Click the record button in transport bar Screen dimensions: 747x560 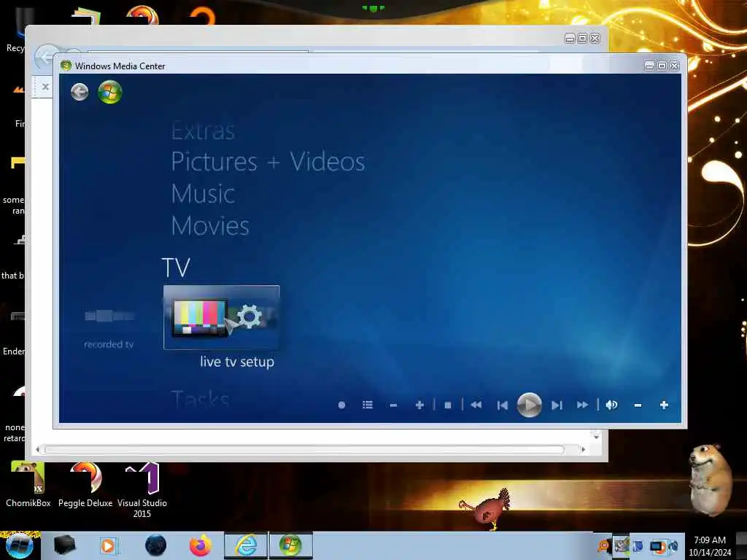tap(341, 405)
